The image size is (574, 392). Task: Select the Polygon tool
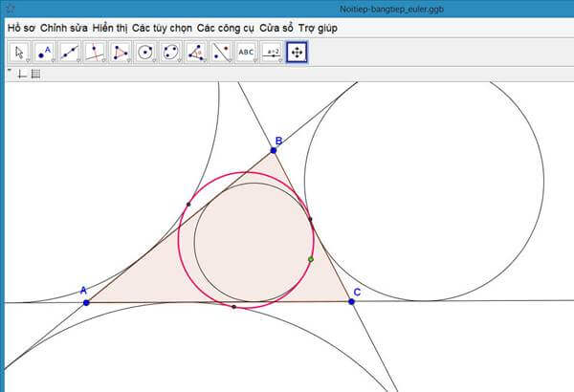point(121,53)
